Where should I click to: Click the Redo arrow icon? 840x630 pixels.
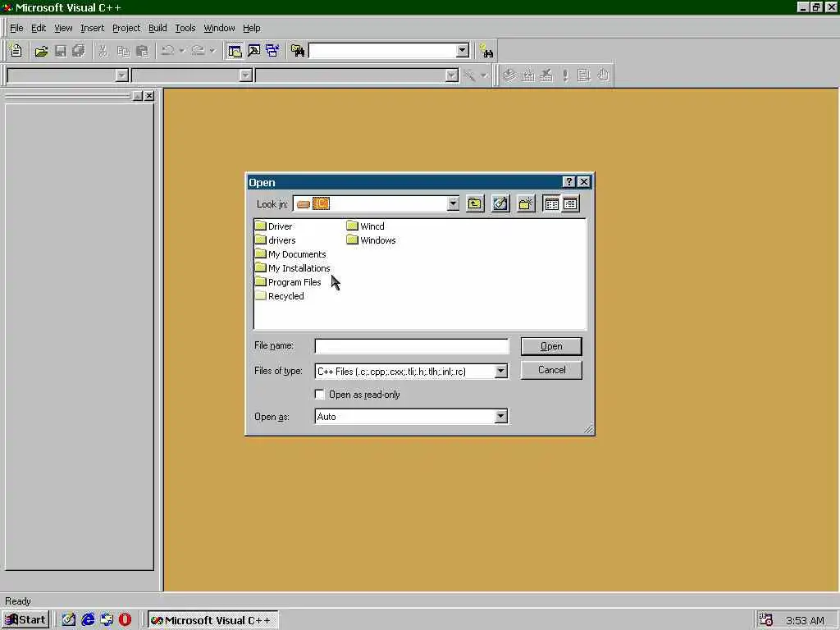tap(199, 51)
